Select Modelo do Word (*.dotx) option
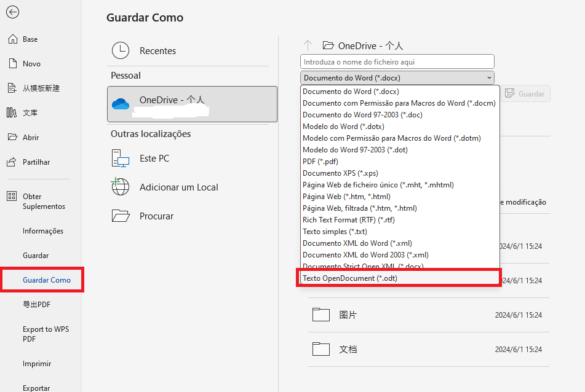 400,127
